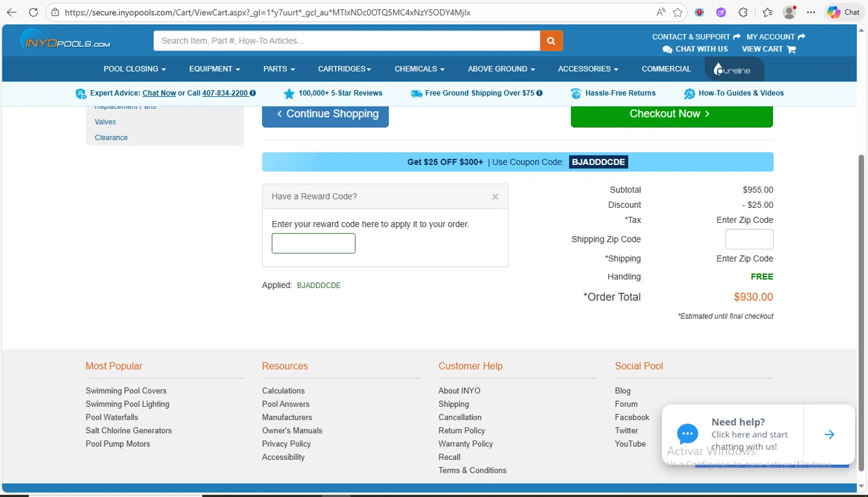Open Warranty Policy link
Screen dimensions: 868x497
click(x=466, y=444)
